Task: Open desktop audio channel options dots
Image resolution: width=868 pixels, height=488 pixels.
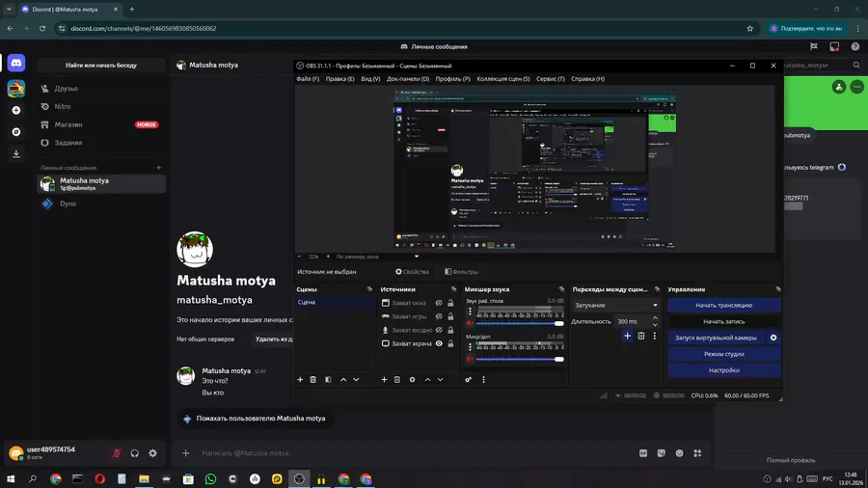Action: click(x=471, y=312)
